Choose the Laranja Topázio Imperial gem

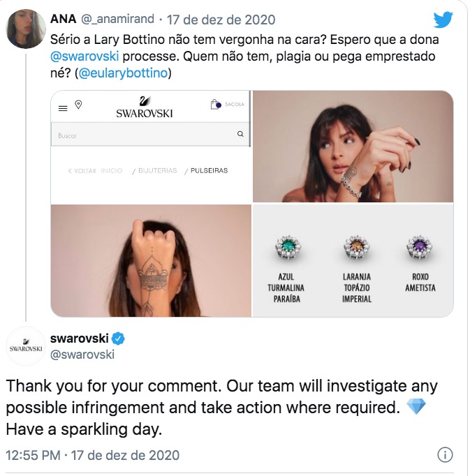click(x=356, y=248)
